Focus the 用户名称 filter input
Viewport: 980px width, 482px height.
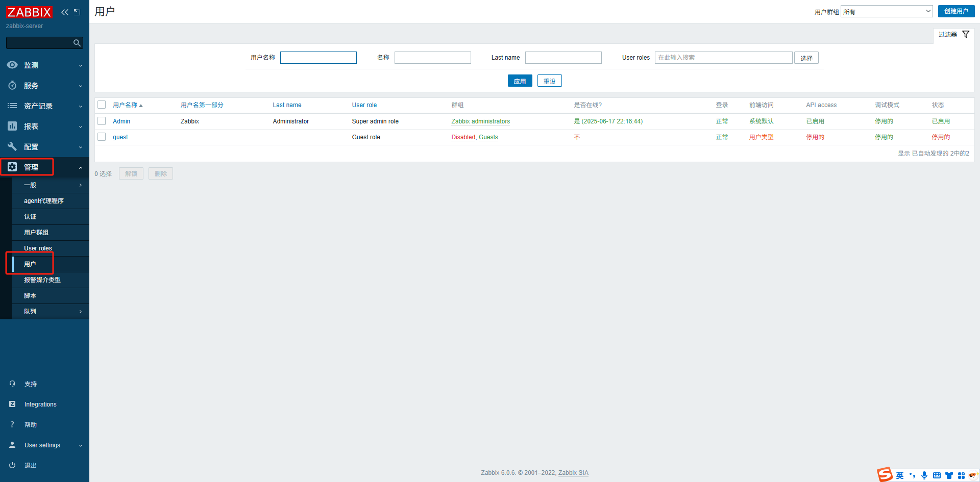318,58
